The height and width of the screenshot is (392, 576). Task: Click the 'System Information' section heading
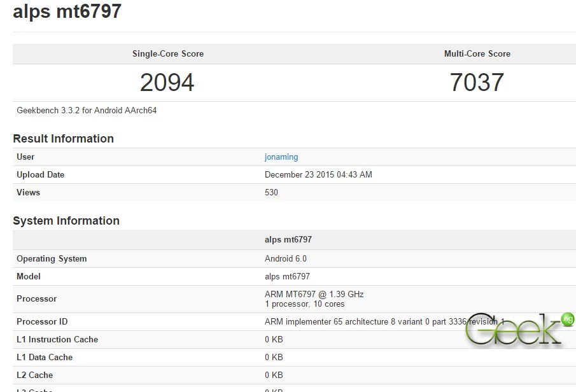66,220
